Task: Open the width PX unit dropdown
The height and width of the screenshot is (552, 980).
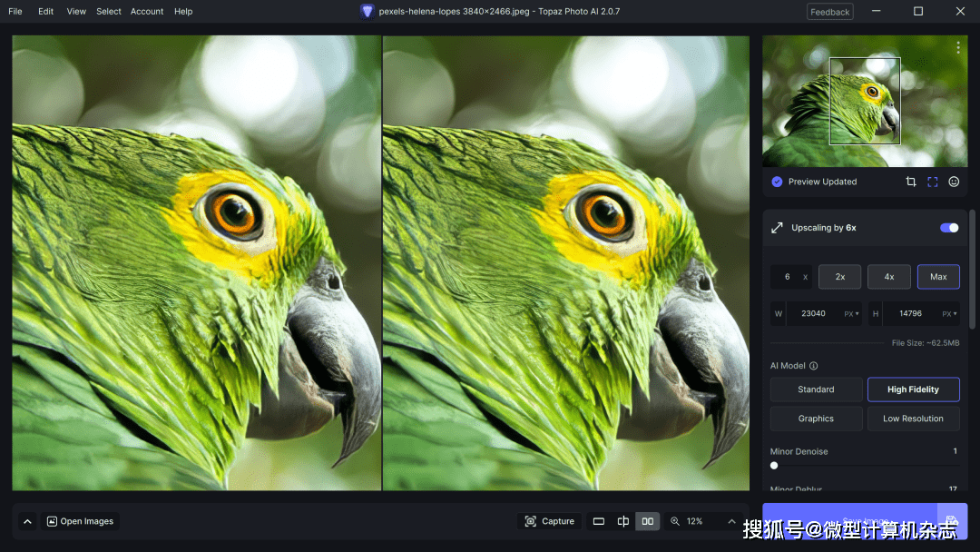Action: click(x=851, y=314)
